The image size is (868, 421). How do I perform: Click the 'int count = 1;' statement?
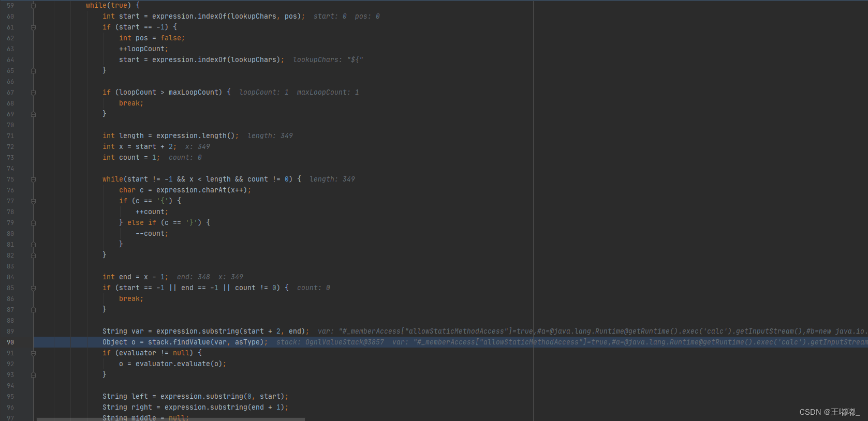point(131,158)
